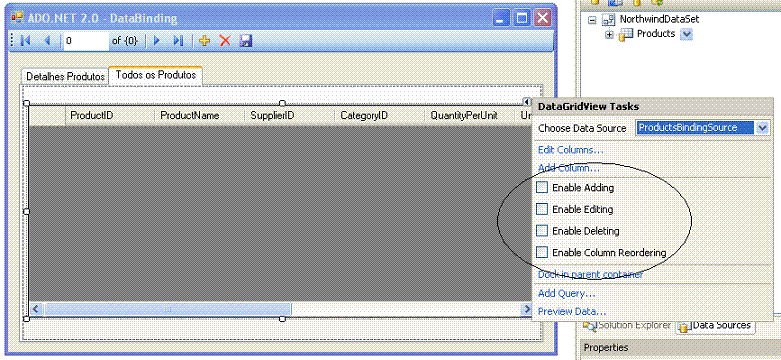The height and width of the screenshot is (360, 781).
Task: Click the Move Previous arrow icon
Action: 47,41
